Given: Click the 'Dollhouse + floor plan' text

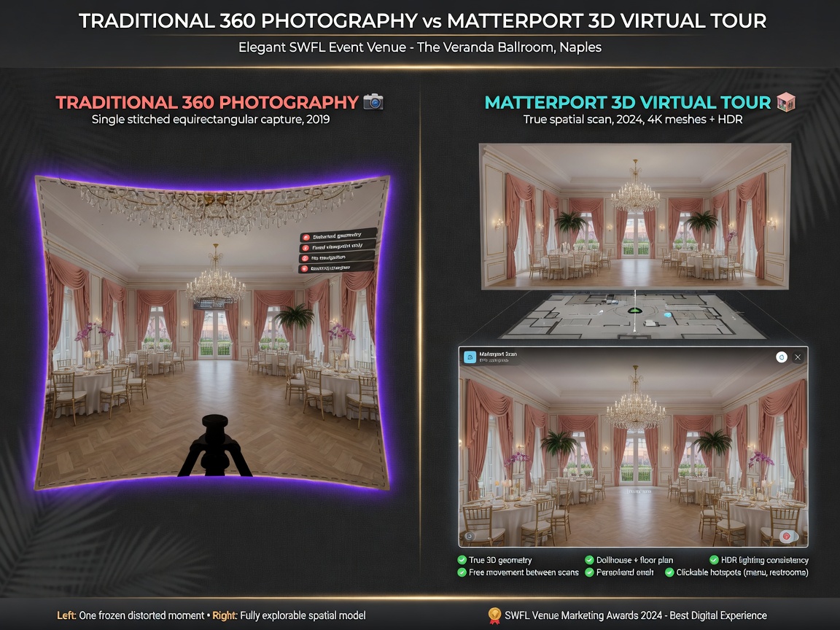Looking at the screenshot, I should [635, 560].
